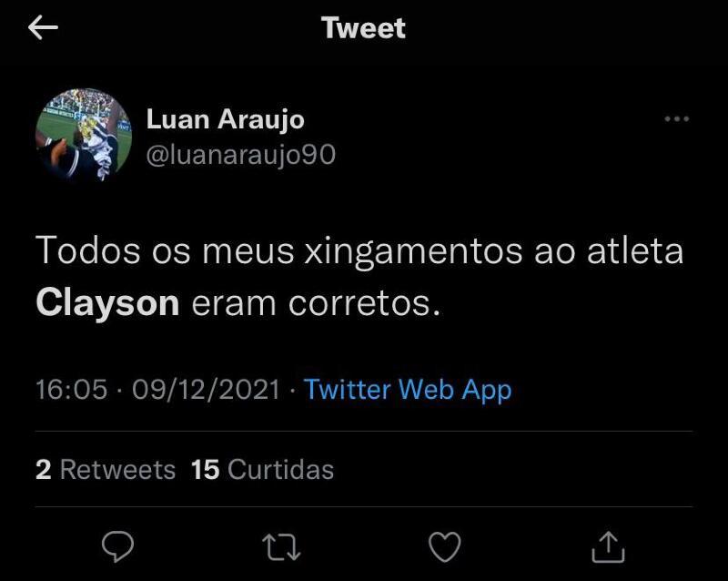The width and height of the screenshot is (728, 581).
Task: Click the 09/12/2021 tweet date
Action: [206, 390]
